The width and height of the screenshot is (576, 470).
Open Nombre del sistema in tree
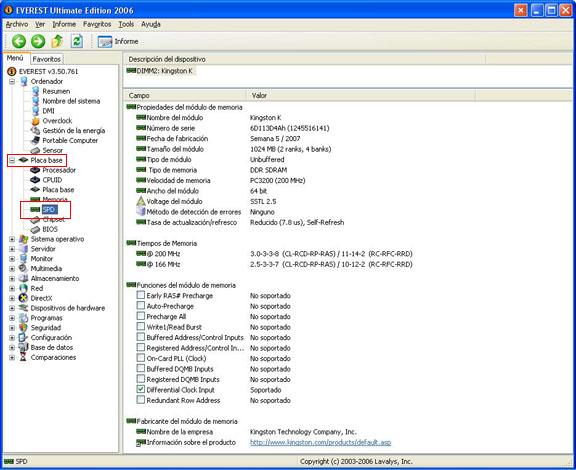[71, 101]
